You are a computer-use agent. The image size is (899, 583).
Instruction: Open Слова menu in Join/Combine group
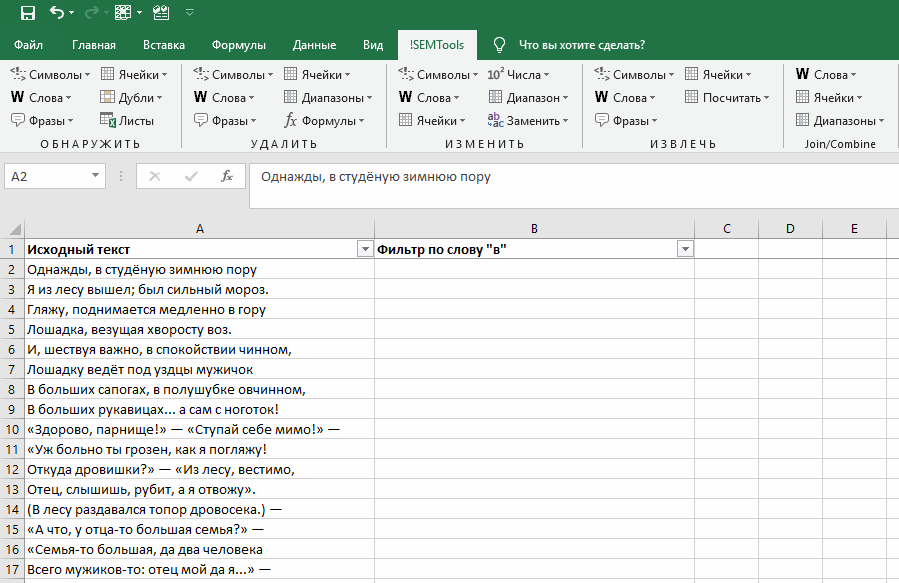[x=826, y=75]
